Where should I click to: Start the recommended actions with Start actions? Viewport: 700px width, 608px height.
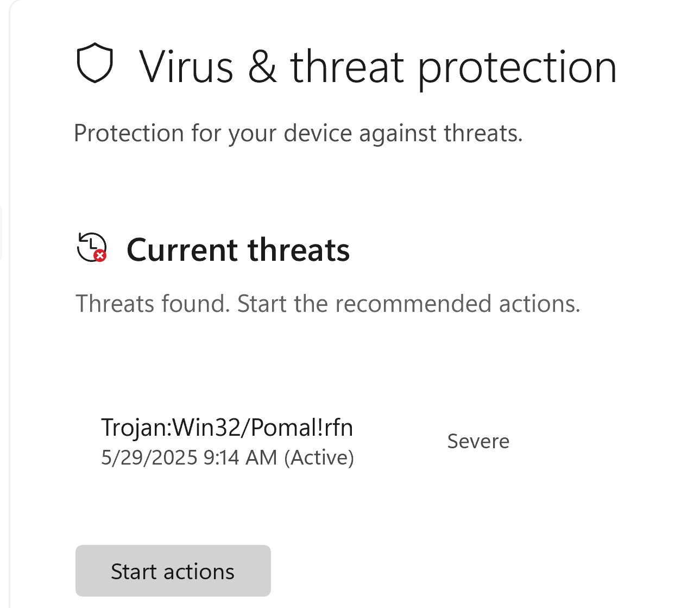tap(173, 571)
